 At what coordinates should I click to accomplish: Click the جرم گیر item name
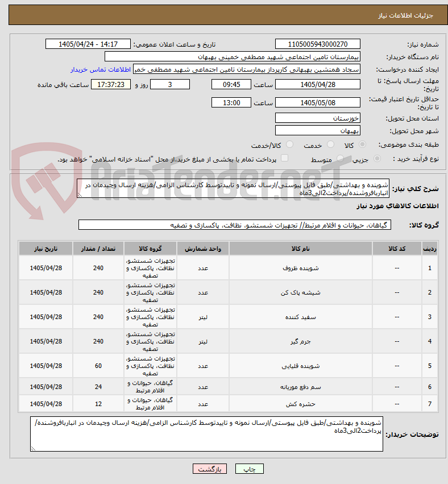click(x=301, y=341)
